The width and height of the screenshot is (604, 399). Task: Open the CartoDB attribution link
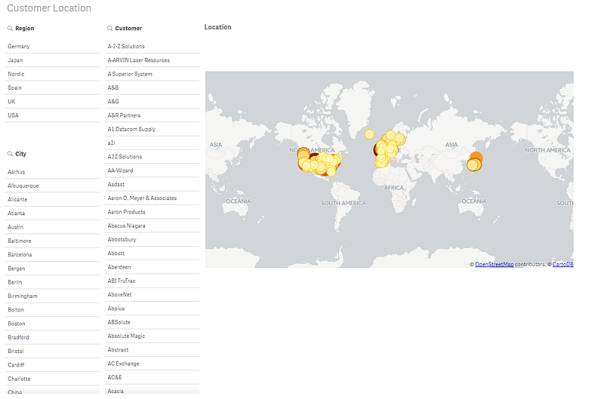(562, 264)
